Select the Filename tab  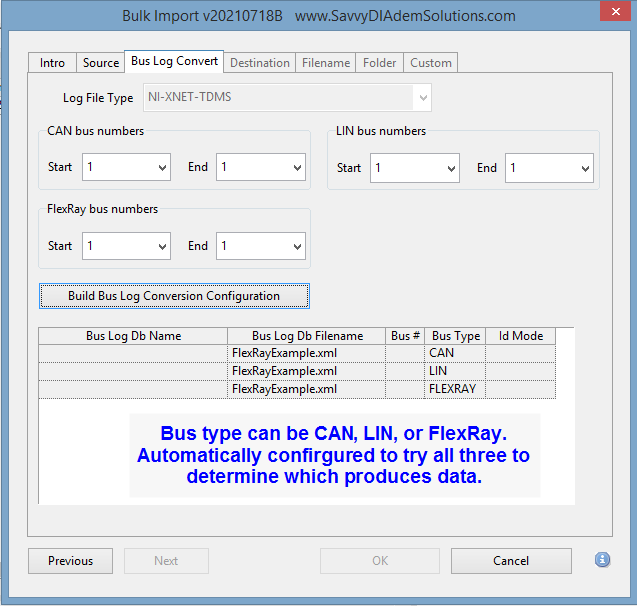point(326,63)
